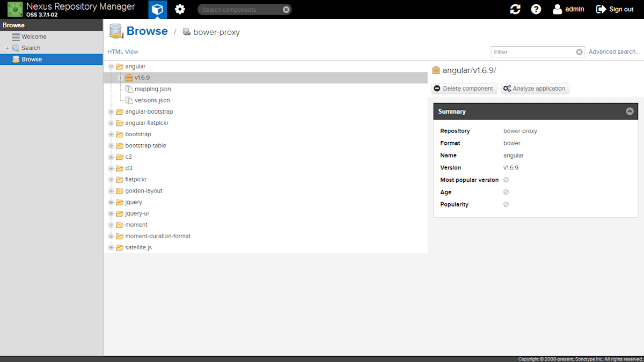Click the angular folder icon

[x=120, y=67]
